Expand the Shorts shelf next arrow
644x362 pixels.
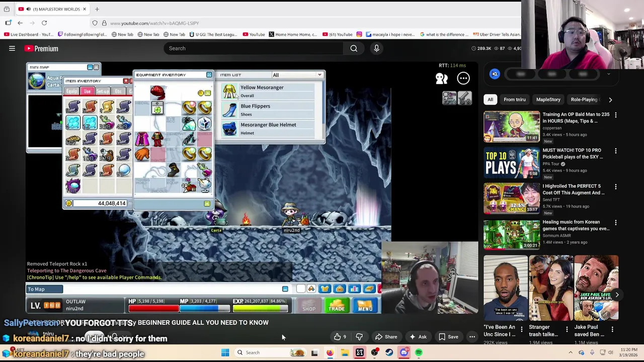click(x=617, y=295)
